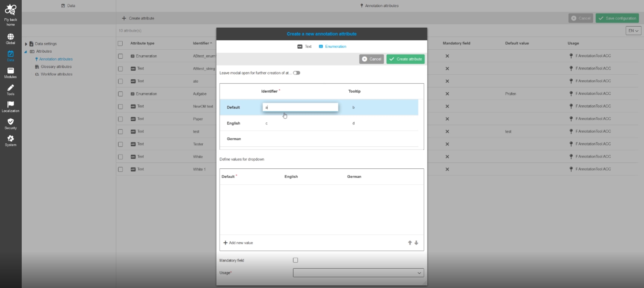Click the Data settings folder icon
The height and width of the screenshot is (288, 644).
[31, 44]
